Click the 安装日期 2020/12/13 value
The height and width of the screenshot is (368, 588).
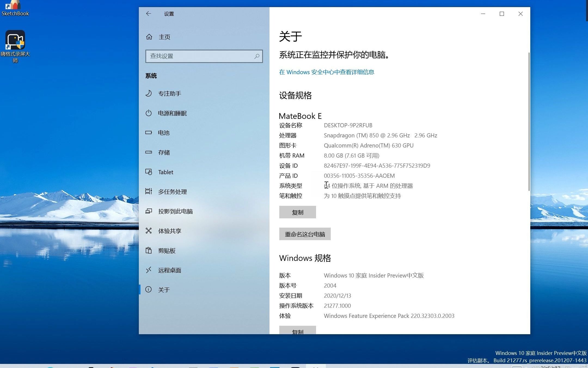point(337,296)
